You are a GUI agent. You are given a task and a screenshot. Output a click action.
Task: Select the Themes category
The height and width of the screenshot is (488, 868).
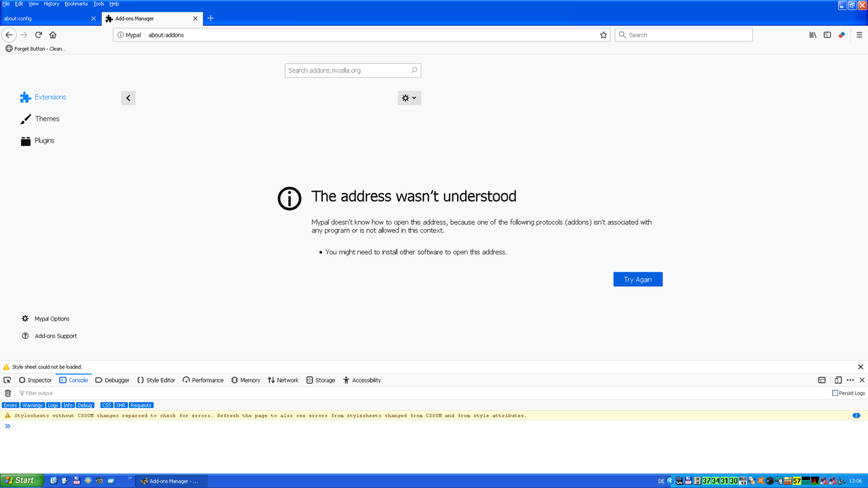pyautogui.click(x=40, y=119)
